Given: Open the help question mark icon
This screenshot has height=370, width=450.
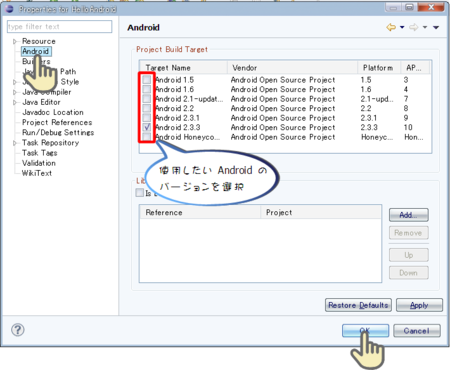Looking at the screenshot, I should point(18,330).
